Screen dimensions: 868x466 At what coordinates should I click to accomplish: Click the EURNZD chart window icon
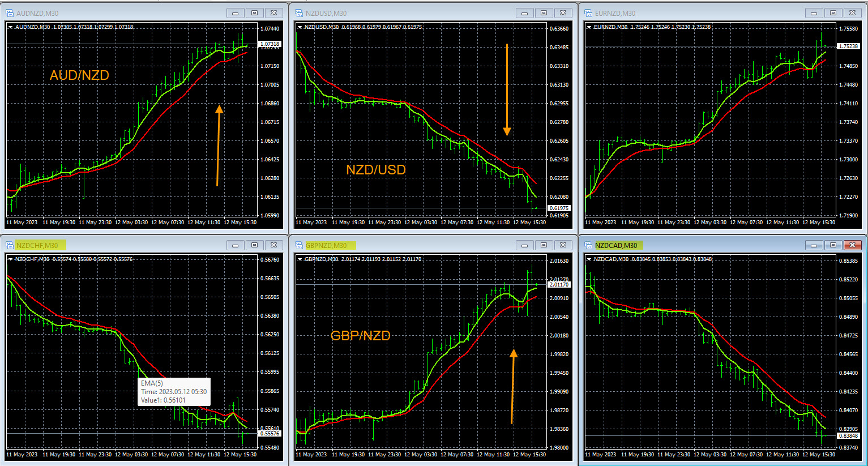[588, 13]
